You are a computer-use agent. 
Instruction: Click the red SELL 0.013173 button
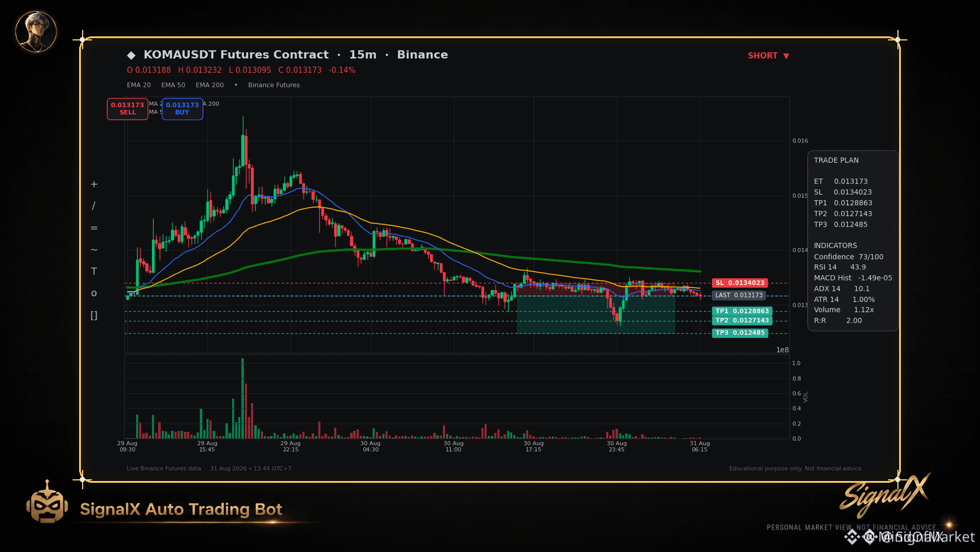127,109
